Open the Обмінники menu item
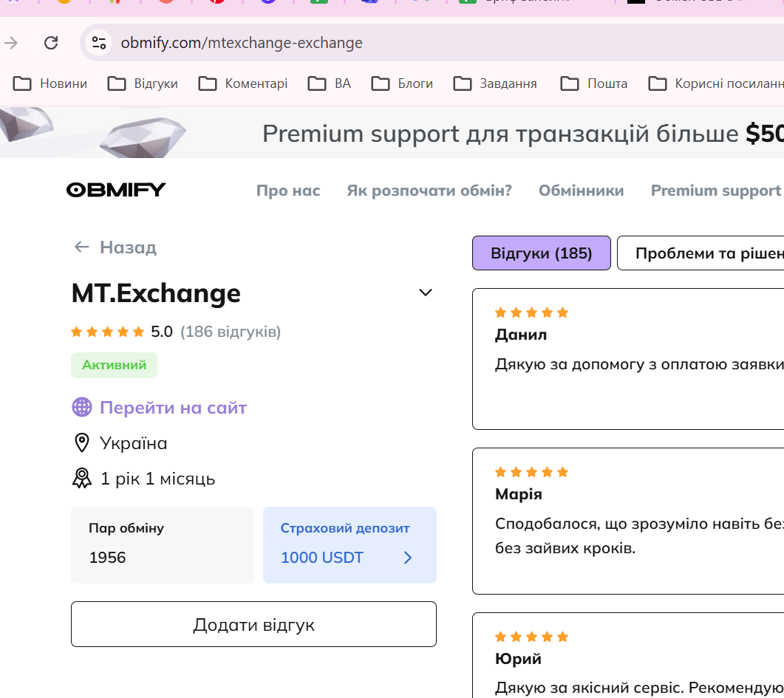 [581, 191]
